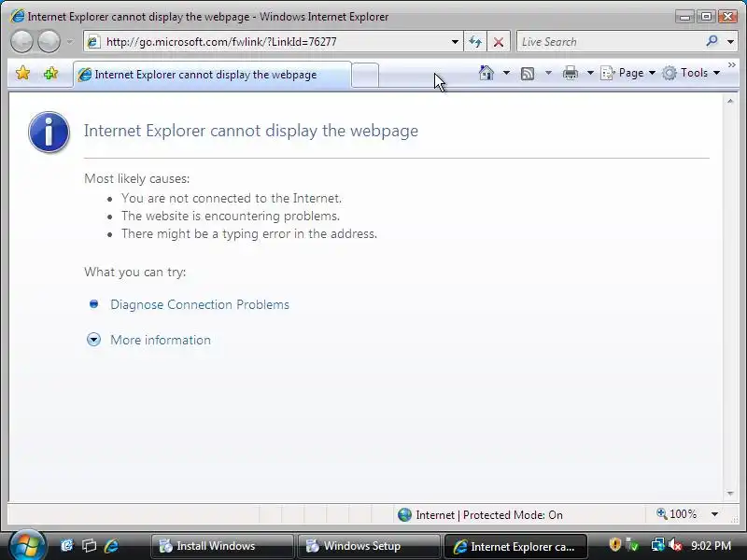Expand the Print options dropdown arrow
Image resolution: width=747 pixels, height=560 pixels.
(590, 73)
